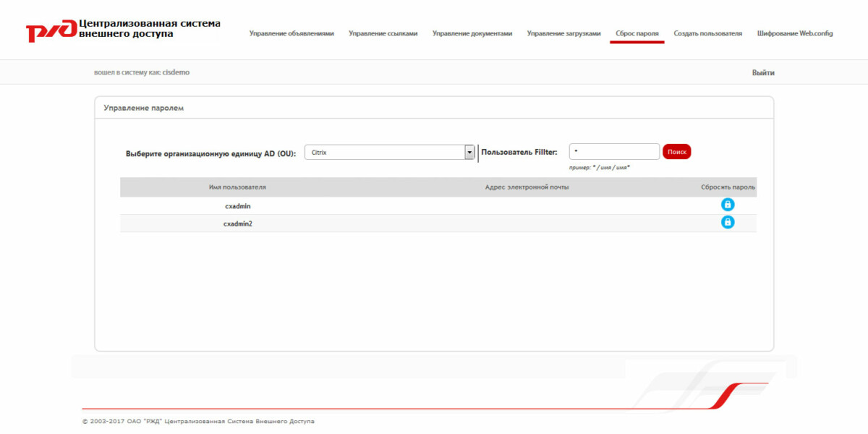Navigate to Шифрование Web.config
Screen dimensions: 868x434
(x=794, y=33)
